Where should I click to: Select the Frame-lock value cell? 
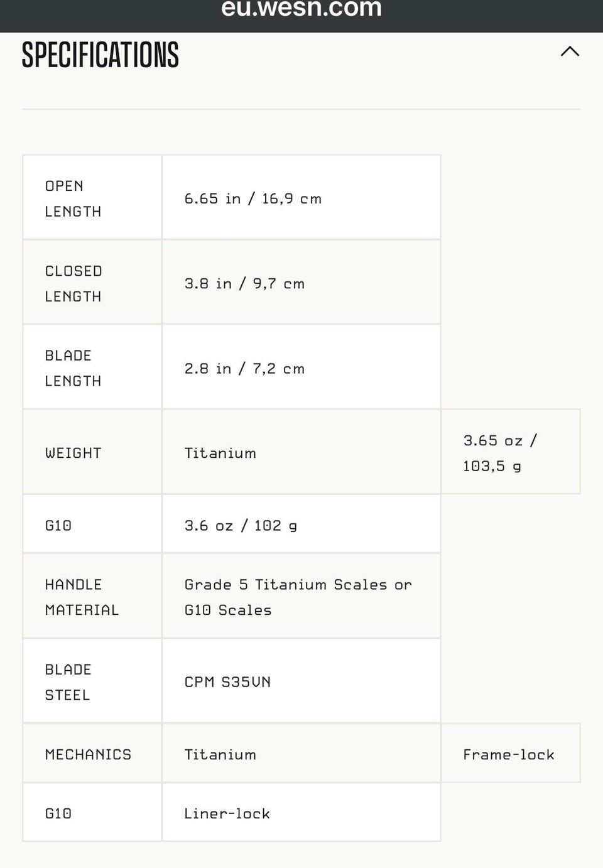click(511, 753)
